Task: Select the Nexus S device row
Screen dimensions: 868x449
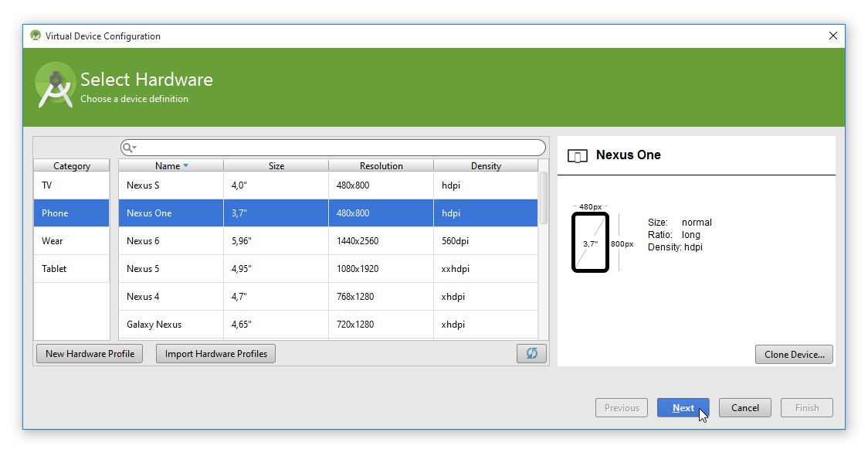Action: [x=328, y=185]
